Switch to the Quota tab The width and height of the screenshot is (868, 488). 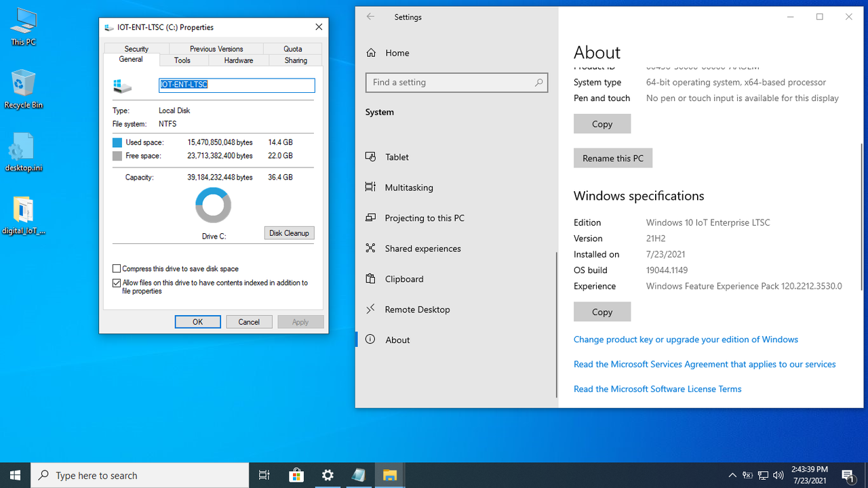(293, 49)
